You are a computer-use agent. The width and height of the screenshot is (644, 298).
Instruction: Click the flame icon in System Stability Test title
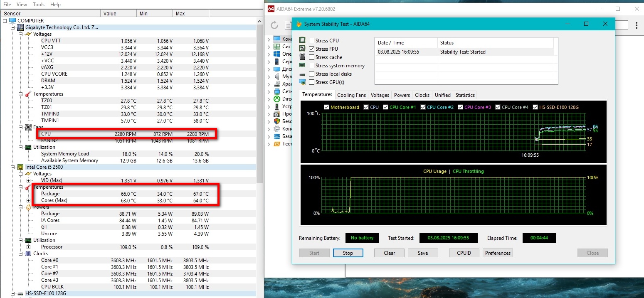point(299,24)
